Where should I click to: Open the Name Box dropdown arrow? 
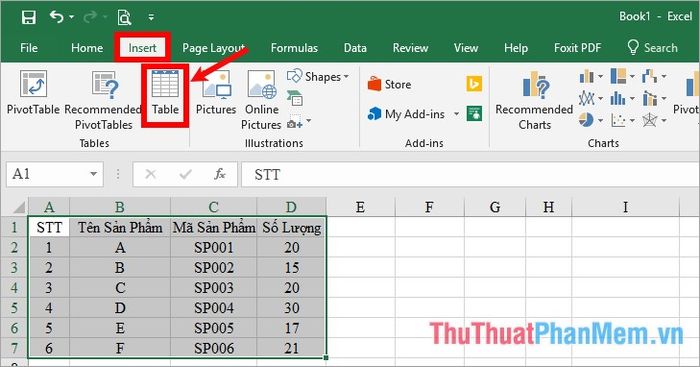94,174
